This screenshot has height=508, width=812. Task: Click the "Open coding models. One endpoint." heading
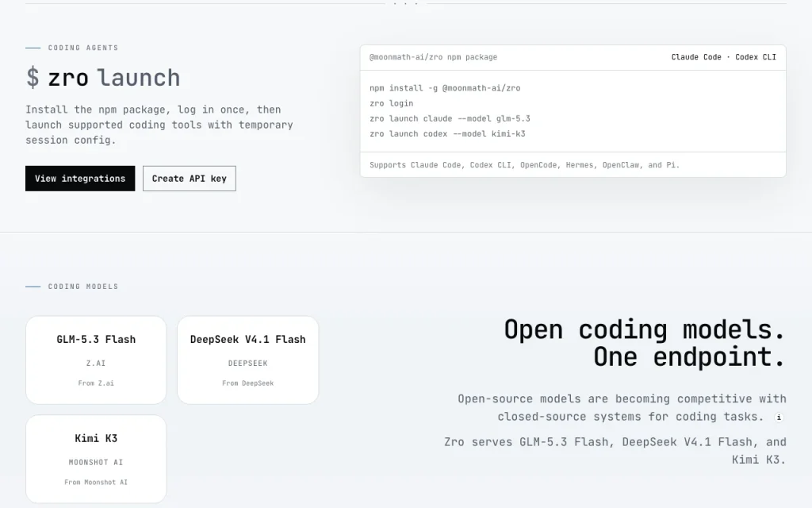645,343
